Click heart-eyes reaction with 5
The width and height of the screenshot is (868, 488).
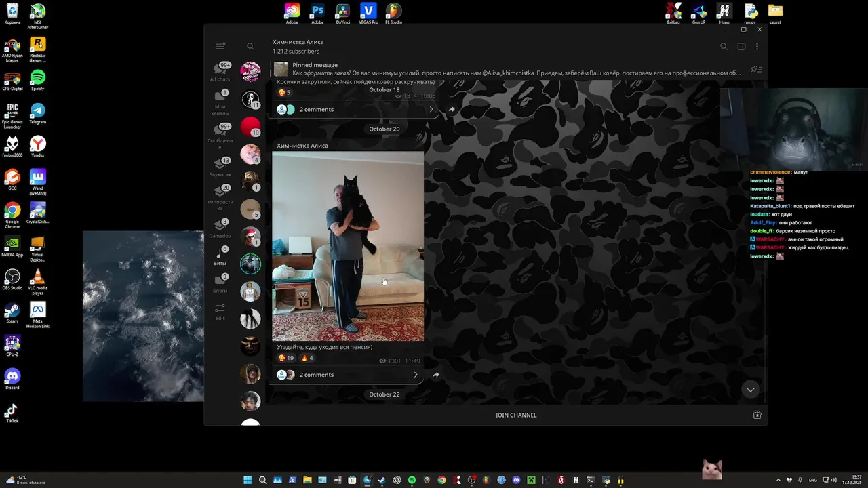point(284,93)
